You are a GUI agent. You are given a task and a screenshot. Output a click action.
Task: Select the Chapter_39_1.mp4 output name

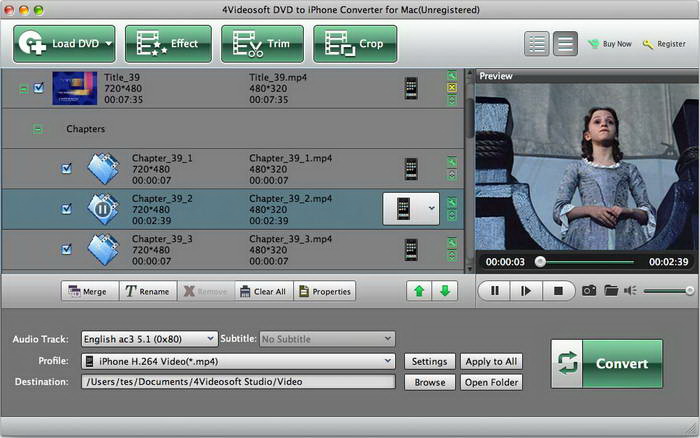[291, 158]
